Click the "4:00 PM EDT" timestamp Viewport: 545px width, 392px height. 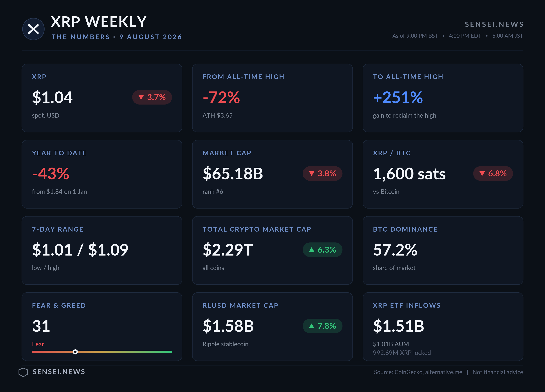tap(465, 36)
